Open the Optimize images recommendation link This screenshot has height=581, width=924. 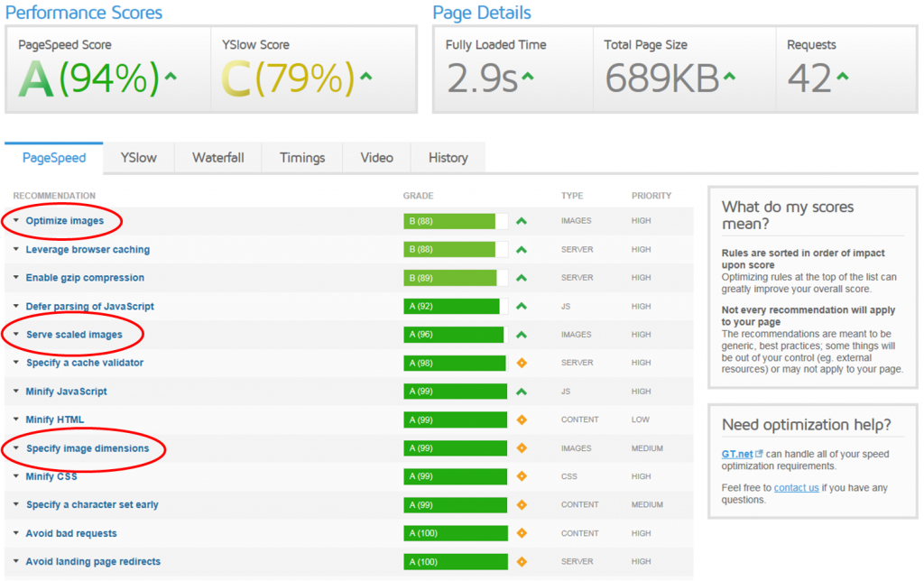(x=65, y=220)
